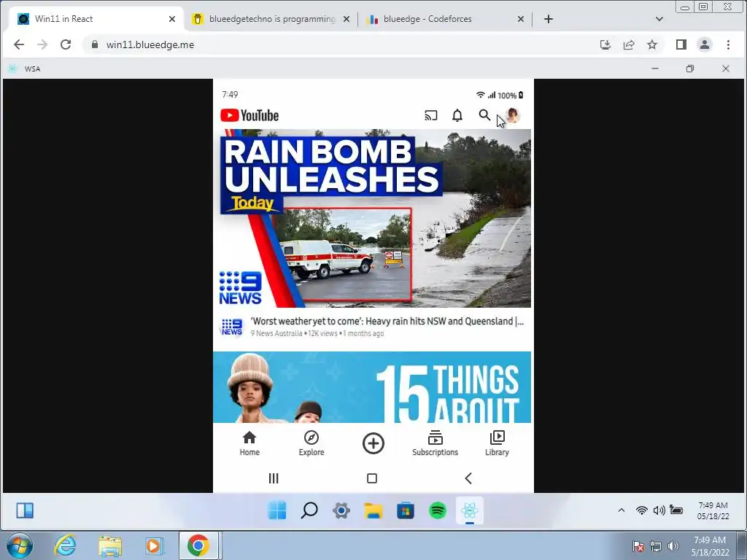The width and height of the screenshot is (747, 560).
Task: Open Chrome profile icon
Action: click(x=705, y=44)
